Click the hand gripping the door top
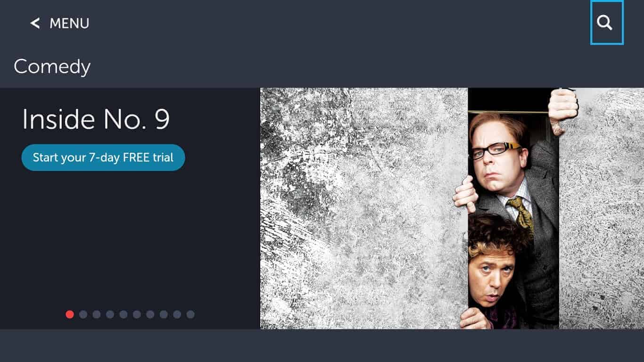The height and width of the screenshot is (362, 644). [563, 108]
